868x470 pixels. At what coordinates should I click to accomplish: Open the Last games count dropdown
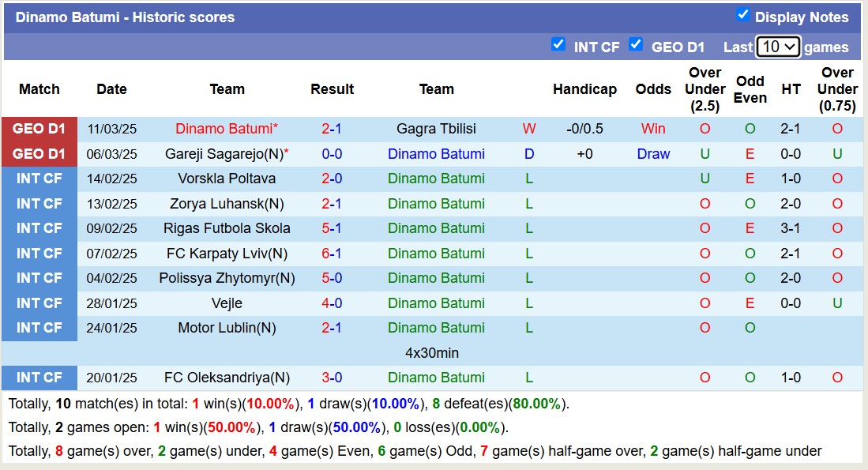pos(778,47)
